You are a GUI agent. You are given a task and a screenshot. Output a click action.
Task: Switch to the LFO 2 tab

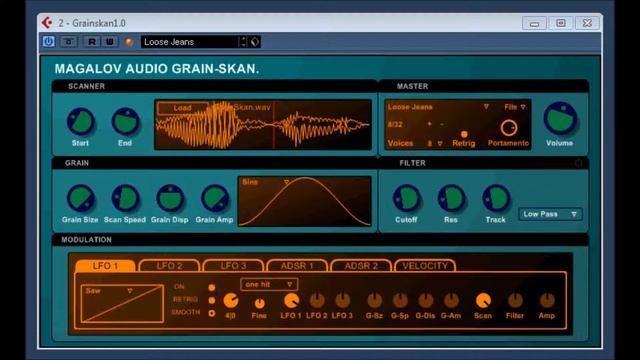[x=169, y=266]
